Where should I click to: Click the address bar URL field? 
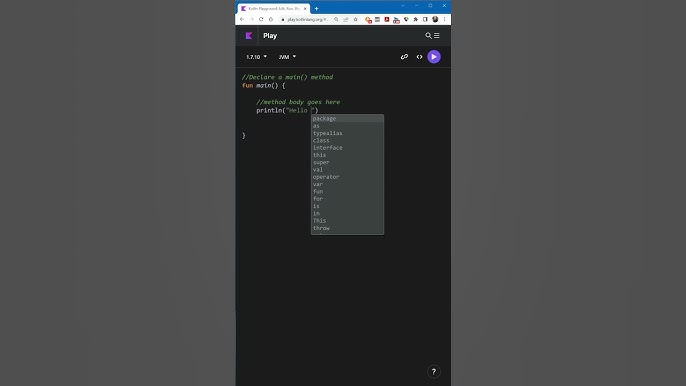[308, 19]
